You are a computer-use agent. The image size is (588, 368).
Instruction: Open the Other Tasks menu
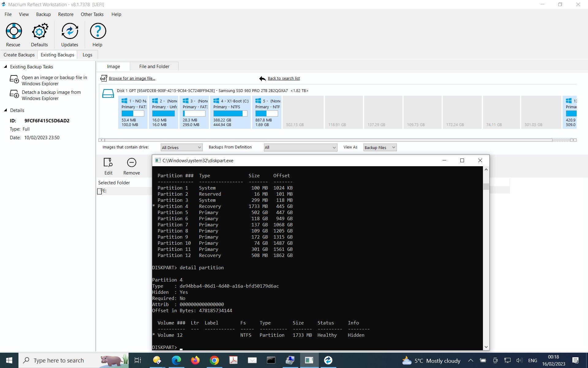pos(92,14)
